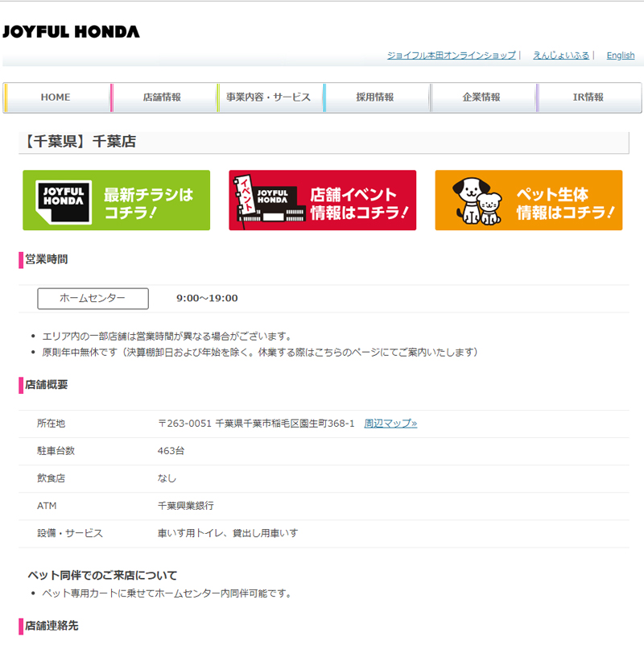644x645 pixels.
Task: Click the 9:00～19:00 hours text
Action: point(207,298)
